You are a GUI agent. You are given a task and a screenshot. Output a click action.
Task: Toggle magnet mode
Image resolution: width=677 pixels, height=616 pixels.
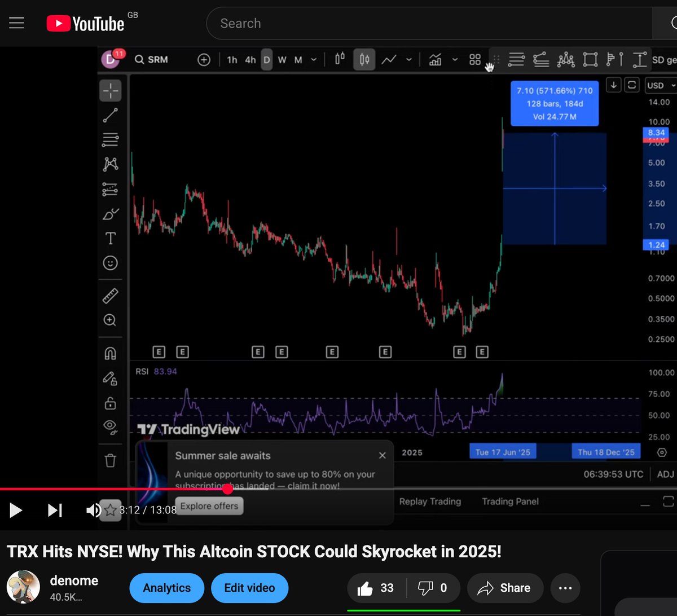pos(111,353)
